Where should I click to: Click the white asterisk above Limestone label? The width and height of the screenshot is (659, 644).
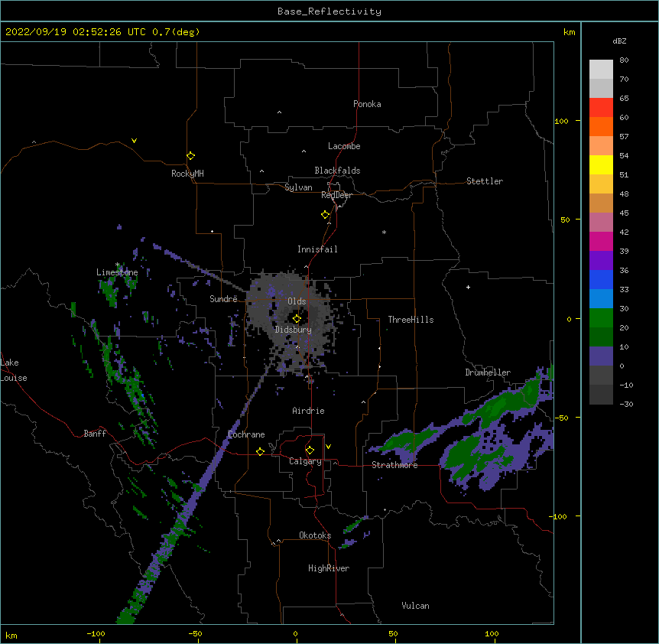tap(118, 265)
